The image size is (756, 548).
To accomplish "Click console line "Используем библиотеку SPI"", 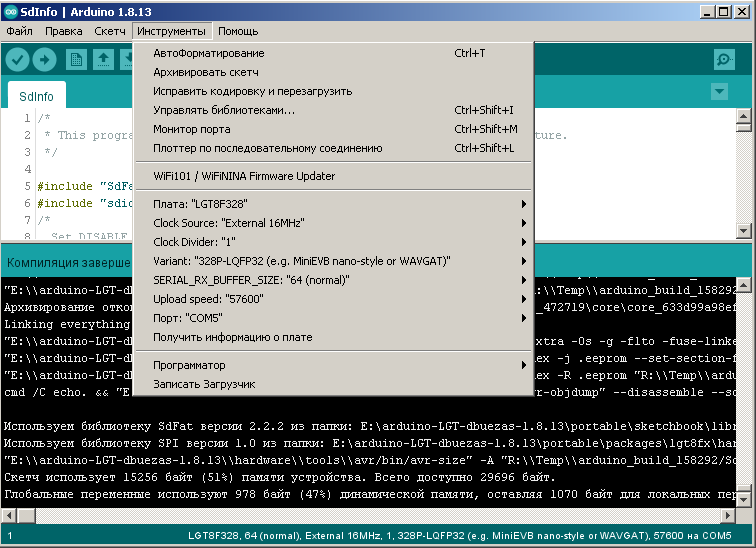I will click(369, 443).
